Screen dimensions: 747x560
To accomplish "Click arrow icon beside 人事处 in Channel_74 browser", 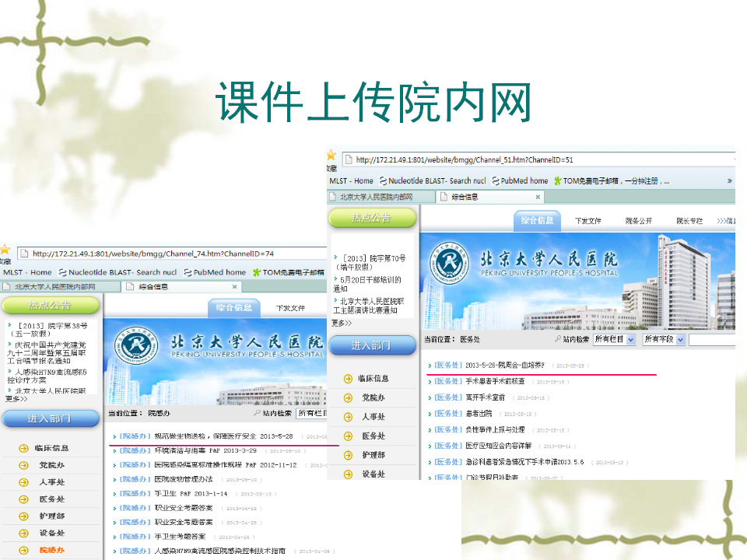I will coord(23,482).
